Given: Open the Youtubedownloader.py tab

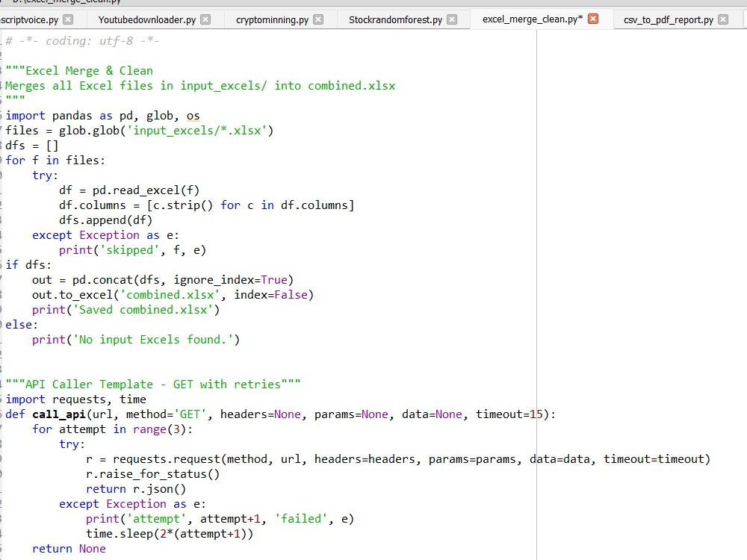Looking at the screenshot, I should tap(146, 20).
